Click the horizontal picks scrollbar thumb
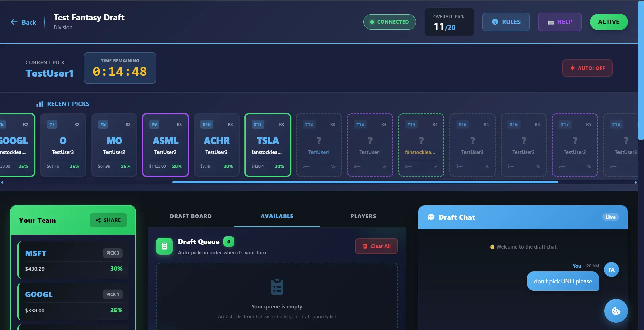Viewport: 644px width, 330px height. pyautogui.click(x=365, y=182)
